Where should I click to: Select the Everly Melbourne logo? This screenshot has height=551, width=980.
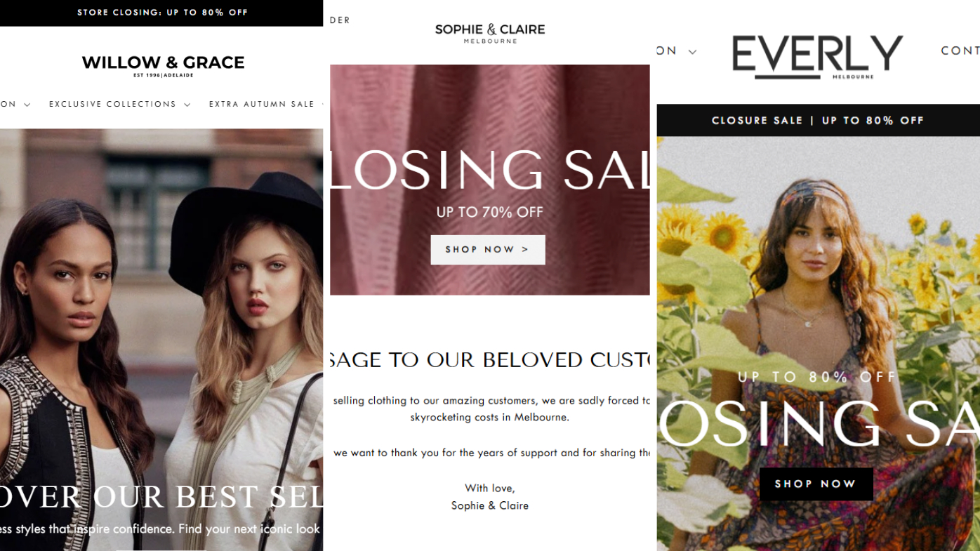pos(817,57)
